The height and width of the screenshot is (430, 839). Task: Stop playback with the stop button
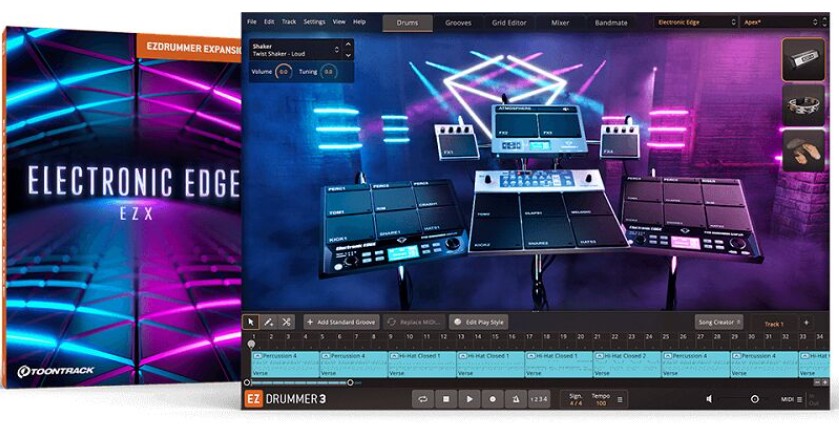pos(446,399)
